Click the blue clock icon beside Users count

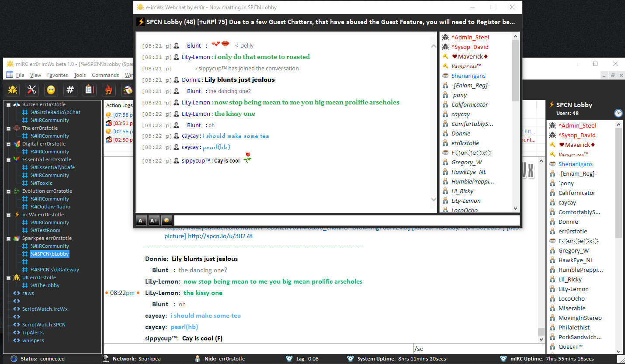point(618,113)
